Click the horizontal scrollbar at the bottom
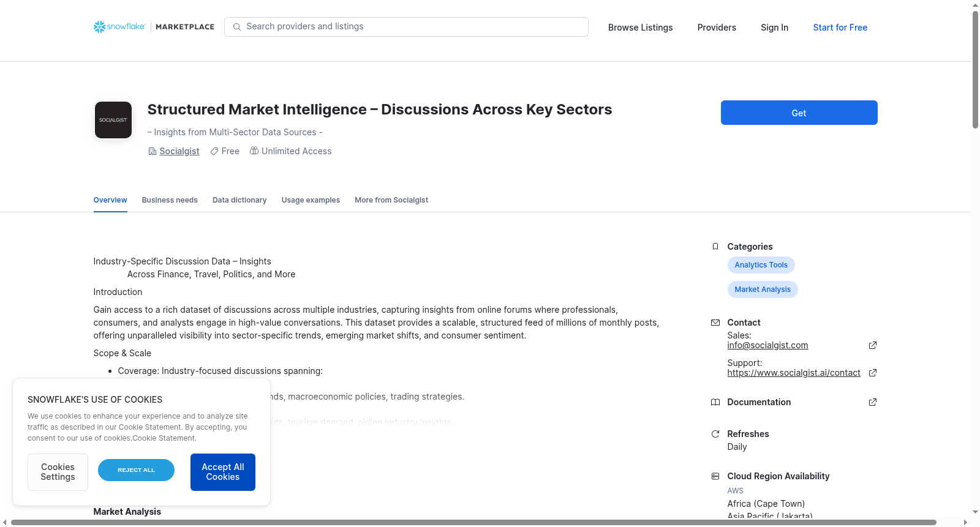The height and width of the screenshot is (527, 980). 473,522
